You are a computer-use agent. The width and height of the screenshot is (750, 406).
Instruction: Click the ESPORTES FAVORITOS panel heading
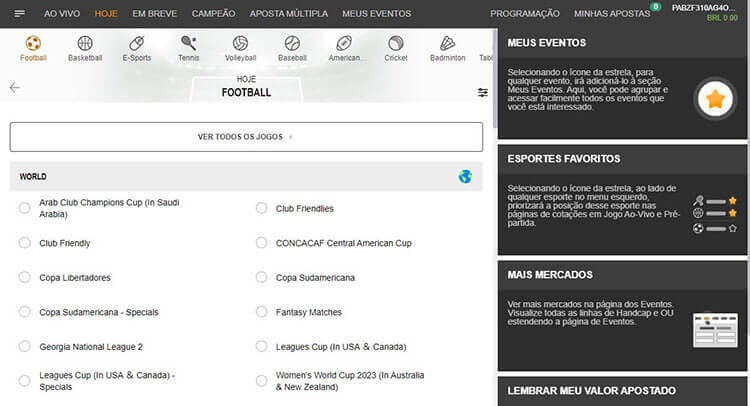[x=564, y=159]
